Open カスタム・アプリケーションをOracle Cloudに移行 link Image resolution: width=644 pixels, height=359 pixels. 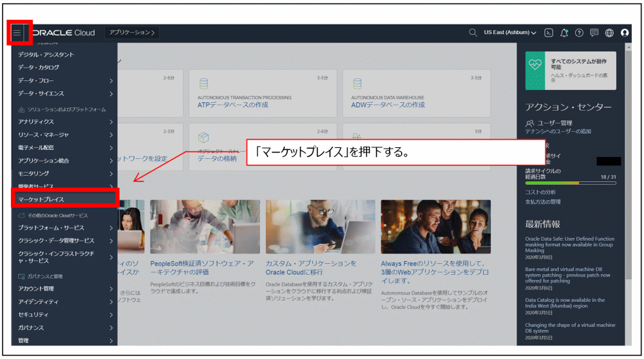(311, 268)
